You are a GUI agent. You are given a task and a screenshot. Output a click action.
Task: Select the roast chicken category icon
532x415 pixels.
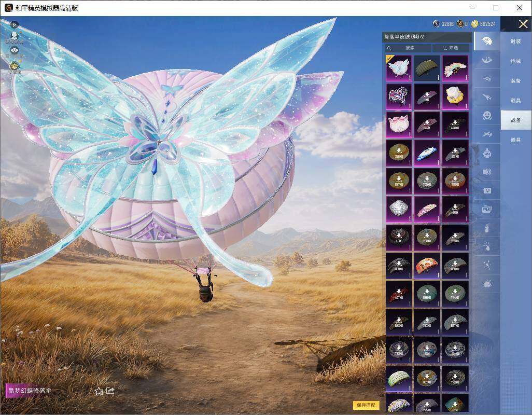coord(487,284)
